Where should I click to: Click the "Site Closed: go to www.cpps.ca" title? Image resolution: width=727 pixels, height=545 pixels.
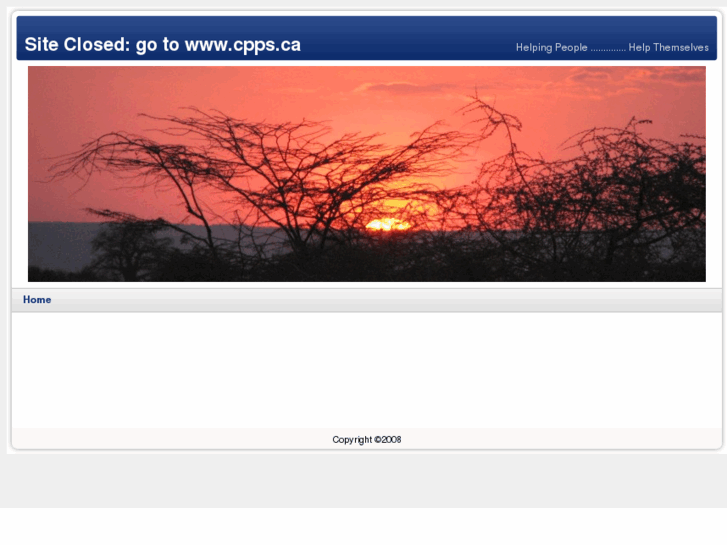coord(163,45)
